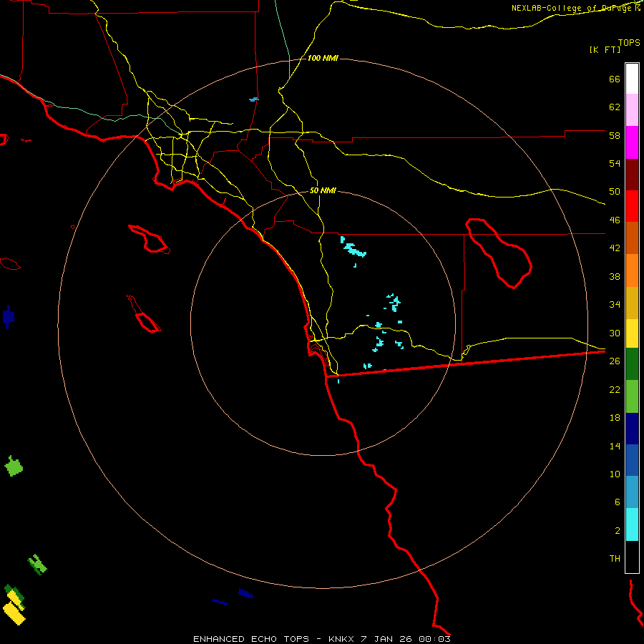Click the cyan legend swatch
The image size is (644, 644).
[632, 525]
